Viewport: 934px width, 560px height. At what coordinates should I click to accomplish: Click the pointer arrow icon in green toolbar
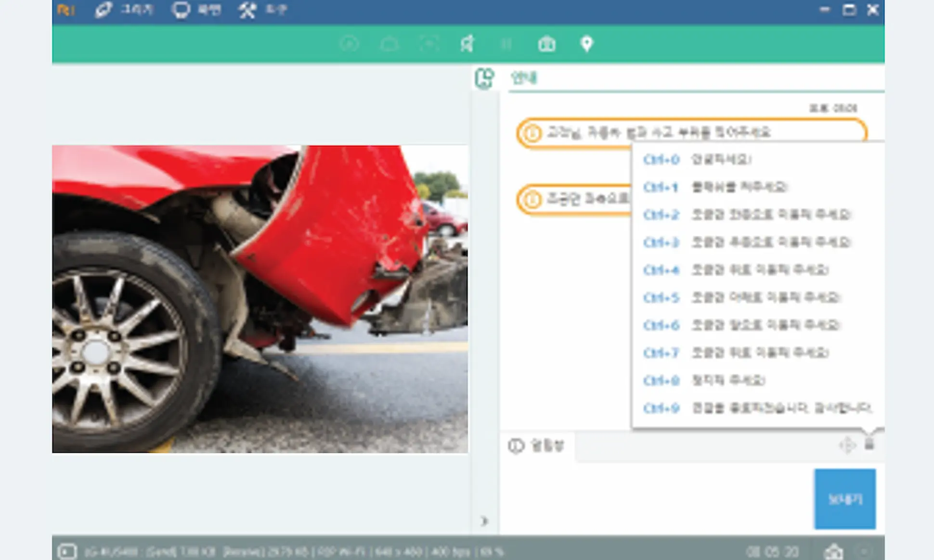coord(467,44)
